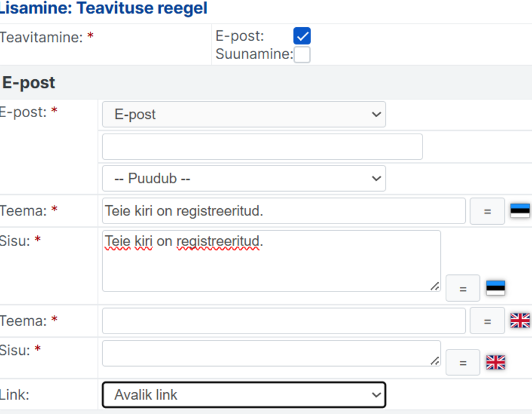Screen dimensions: 532x414
Task: Click the empty e-mail address field
Action: (262, 147)
